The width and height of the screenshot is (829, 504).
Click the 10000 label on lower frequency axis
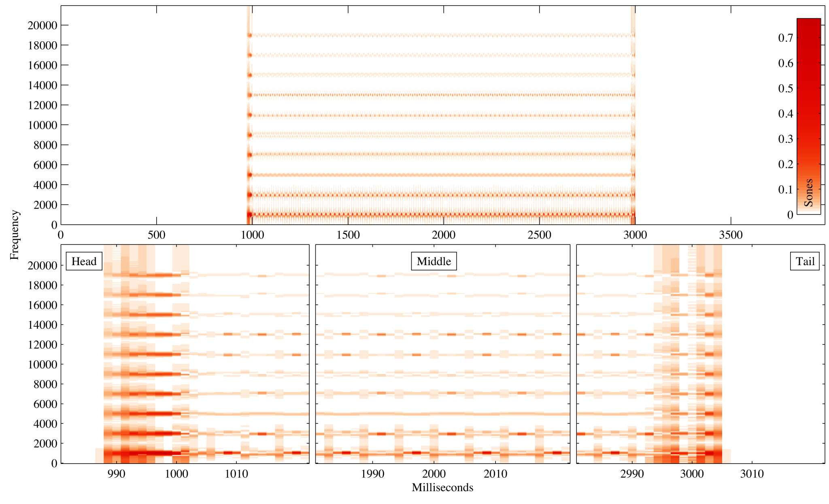[42, 364]
